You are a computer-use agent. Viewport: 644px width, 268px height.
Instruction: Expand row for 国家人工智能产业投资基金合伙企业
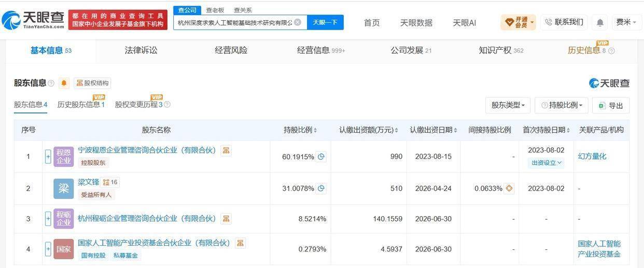[48, 249]
